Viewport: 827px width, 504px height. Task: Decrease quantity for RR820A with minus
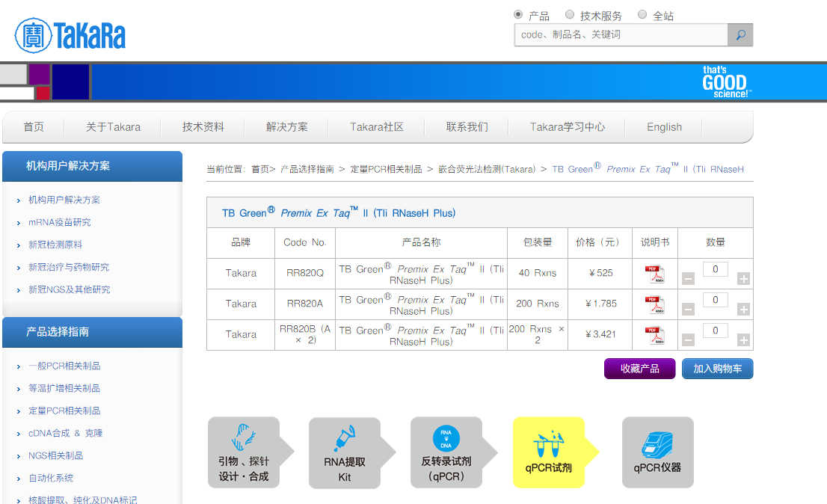coord(688,310)
